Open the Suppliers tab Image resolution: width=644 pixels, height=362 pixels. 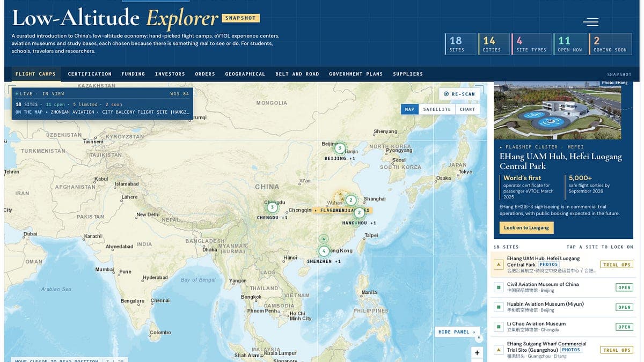tap(408, 74)
